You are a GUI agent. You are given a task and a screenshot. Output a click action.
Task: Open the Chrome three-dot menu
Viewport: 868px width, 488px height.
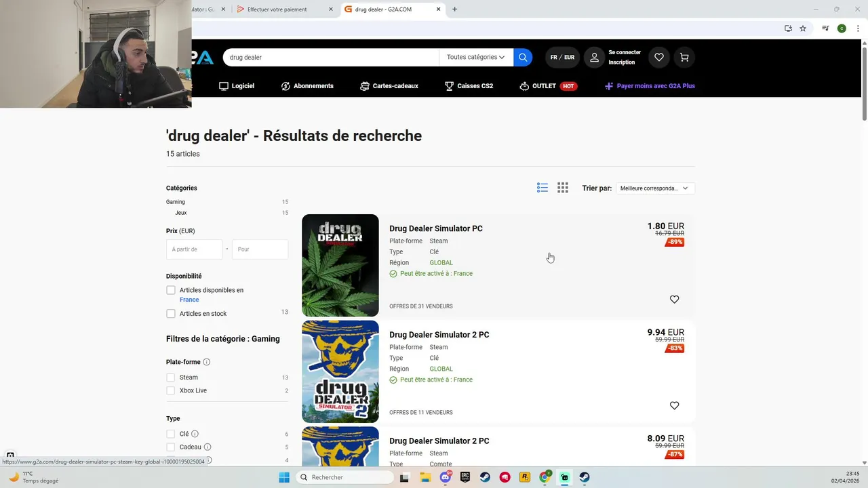point(858,28)
